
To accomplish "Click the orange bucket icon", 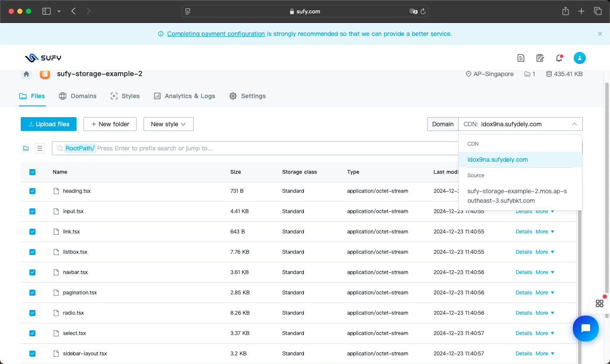I will 45,74.
